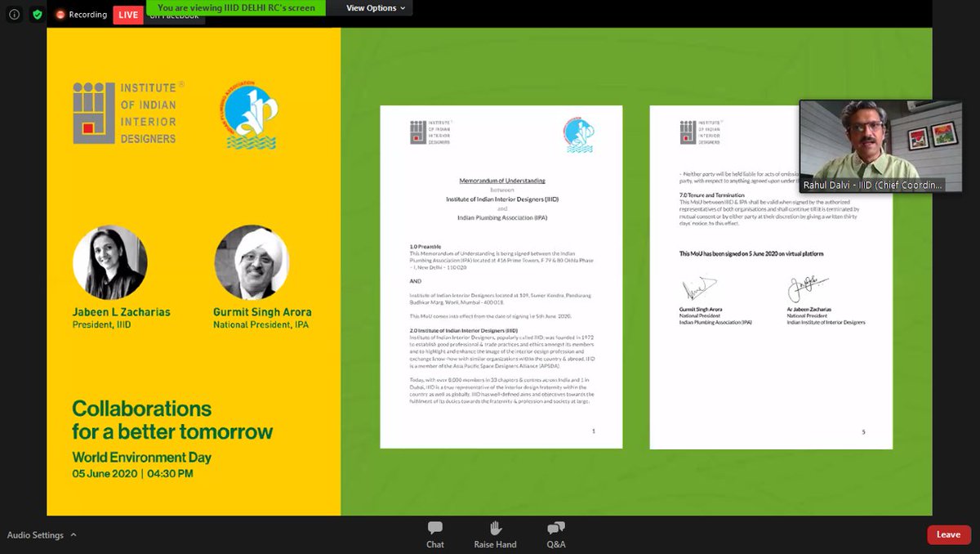This screenshot has height=554, width=980.
Task: Click the Audio Settings label
Action: (35, 535)
